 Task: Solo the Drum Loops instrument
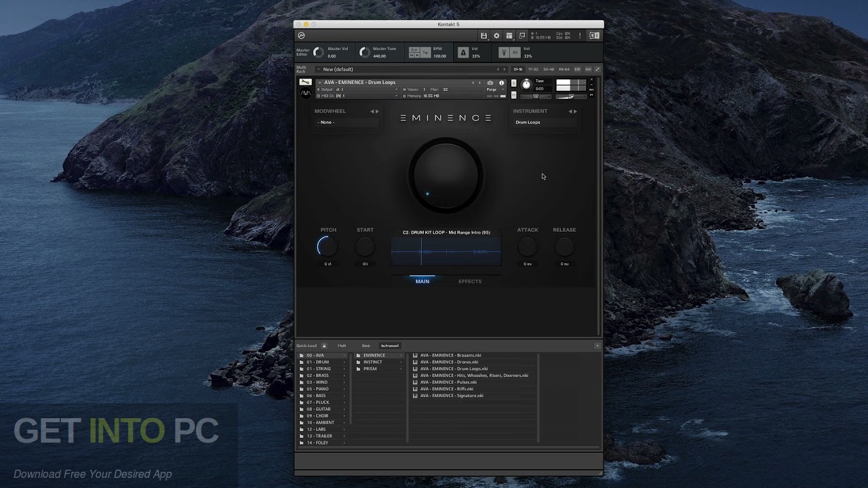point(514,83)
